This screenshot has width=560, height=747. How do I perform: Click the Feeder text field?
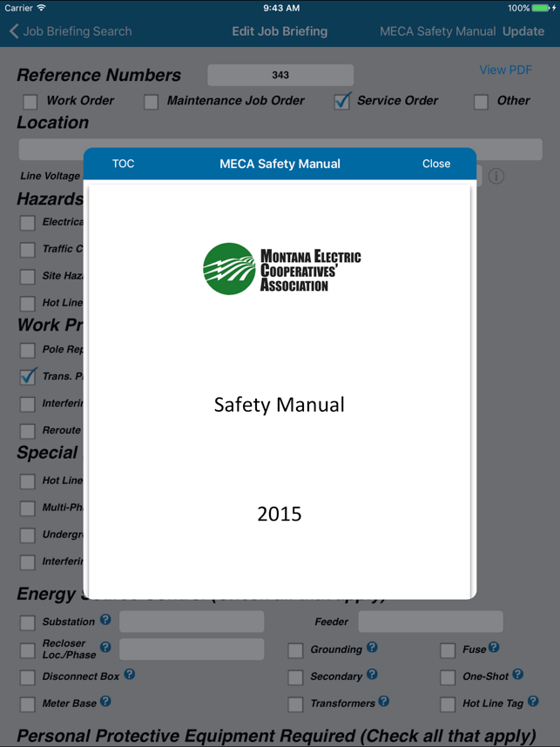pyautogui.click(x=430, y=622)
